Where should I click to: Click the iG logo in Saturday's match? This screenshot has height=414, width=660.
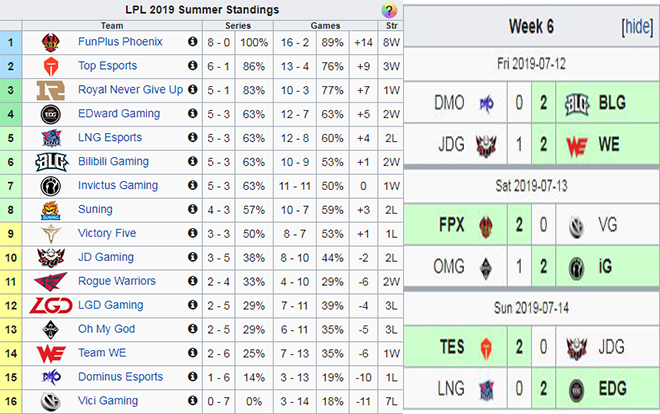coord(578,264)
